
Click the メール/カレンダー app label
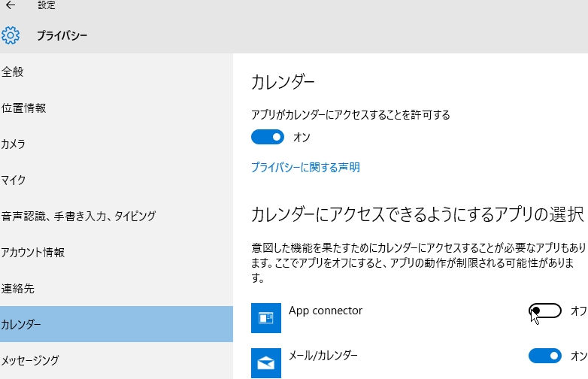tap(323, 355)
